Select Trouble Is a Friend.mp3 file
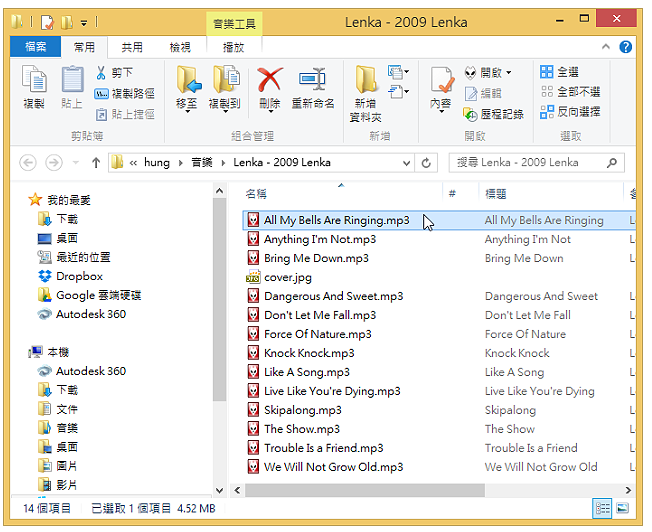The width and height of the screenshot is (652, 532). (315, 448)
